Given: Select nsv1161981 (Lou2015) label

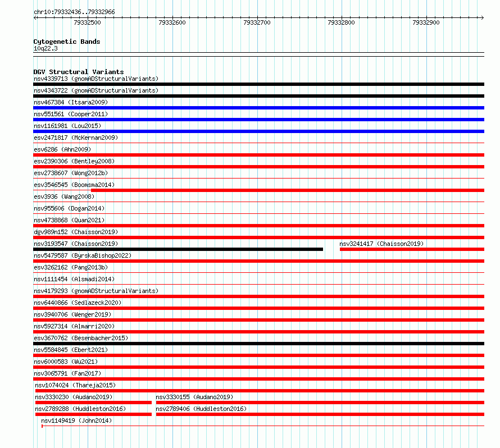Looking at the screenshot, I should (x=67, y=126).
